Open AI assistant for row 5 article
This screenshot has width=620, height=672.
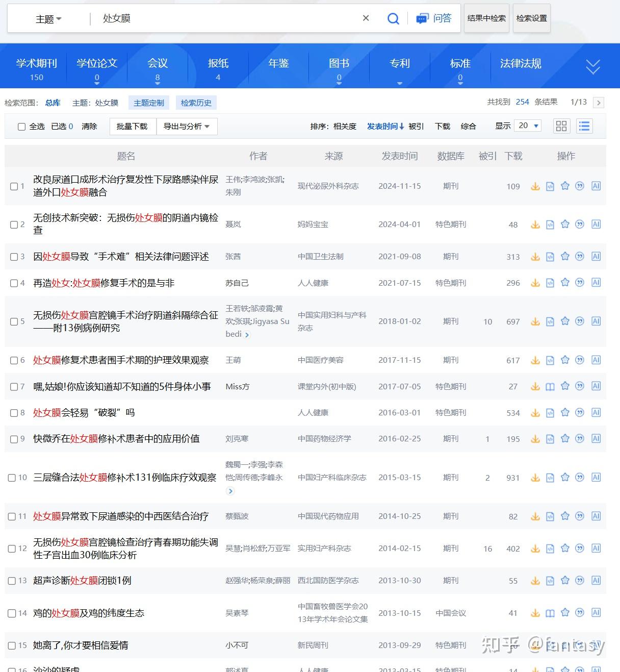596,321
